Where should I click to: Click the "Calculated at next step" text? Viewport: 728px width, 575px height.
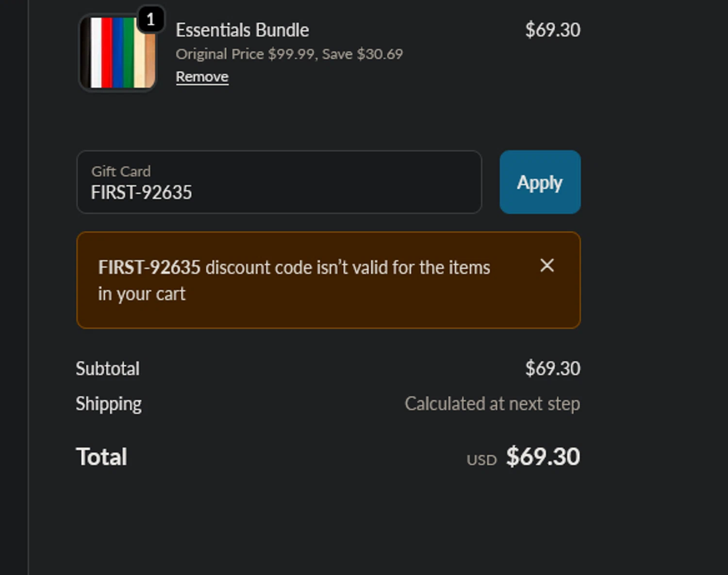point(492,404)
